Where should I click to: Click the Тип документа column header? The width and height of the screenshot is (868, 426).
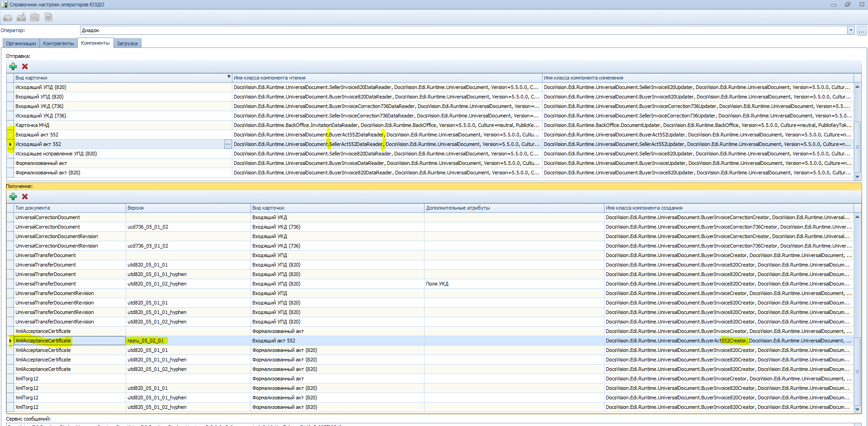click(x=70, y=208)
